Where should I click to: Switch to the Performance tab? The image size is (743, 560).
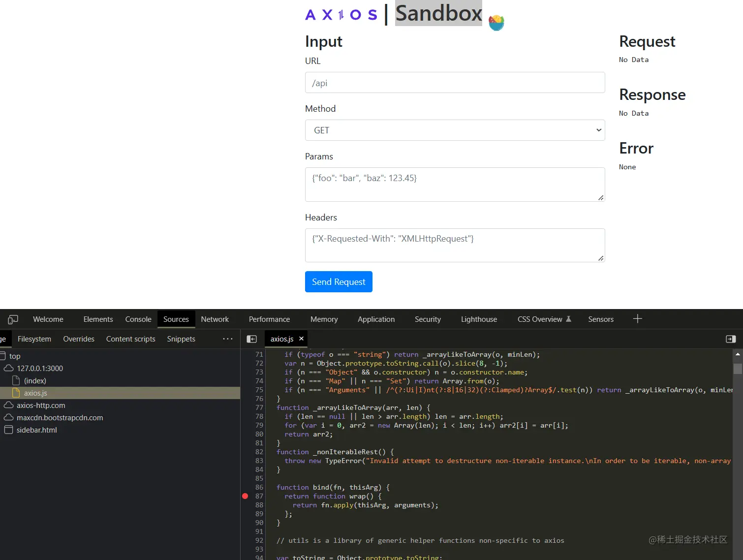point(270,319)
